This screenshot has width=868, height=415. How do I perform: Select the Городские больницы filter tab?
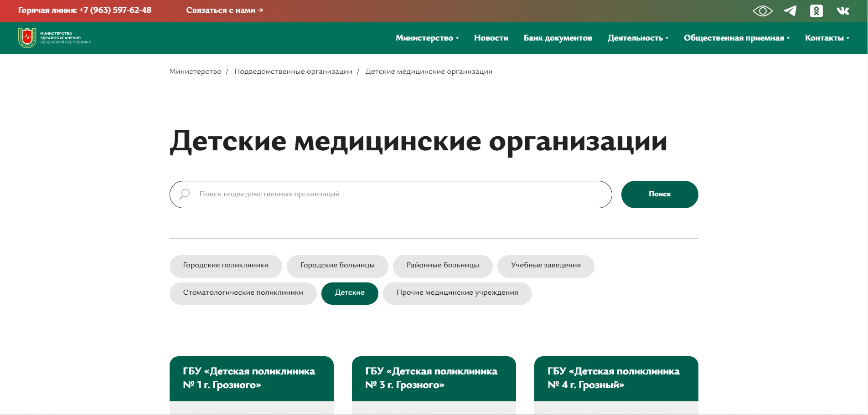(x=337, y=266)
